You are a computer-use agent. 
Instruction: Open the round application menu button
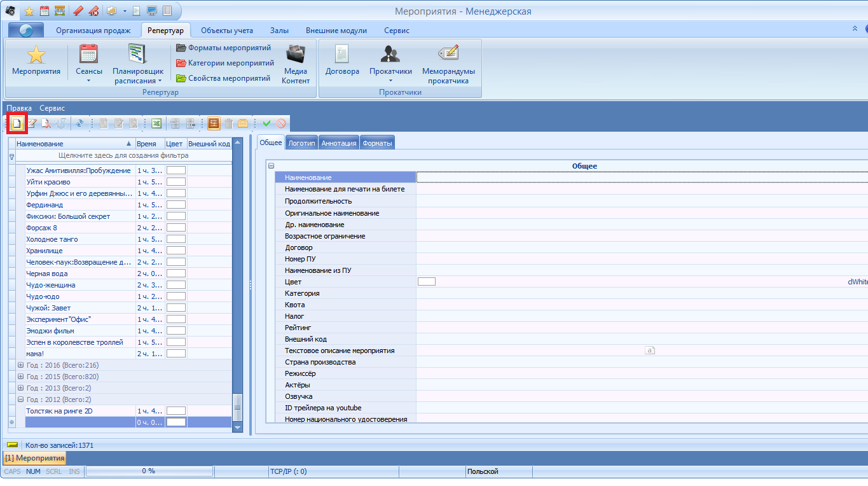(26, 31)
